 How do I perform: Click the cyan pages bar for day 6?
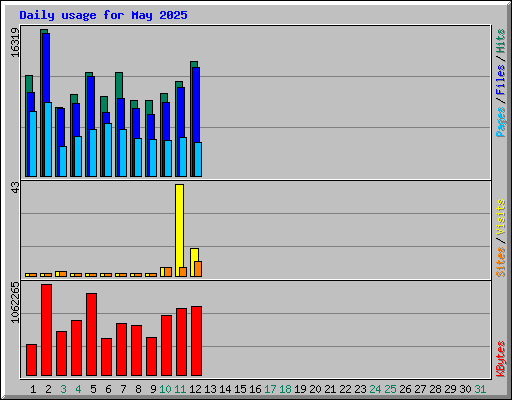click(x=108, y=150)
